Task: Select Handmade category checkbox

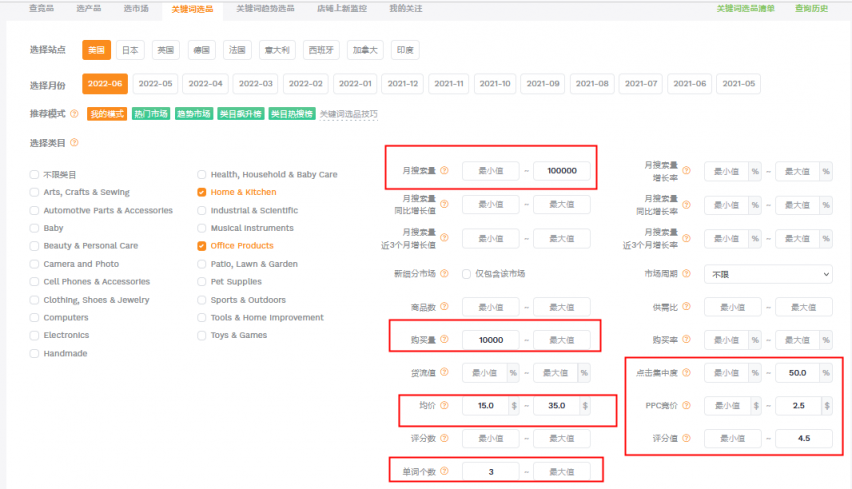Action: 34,353
